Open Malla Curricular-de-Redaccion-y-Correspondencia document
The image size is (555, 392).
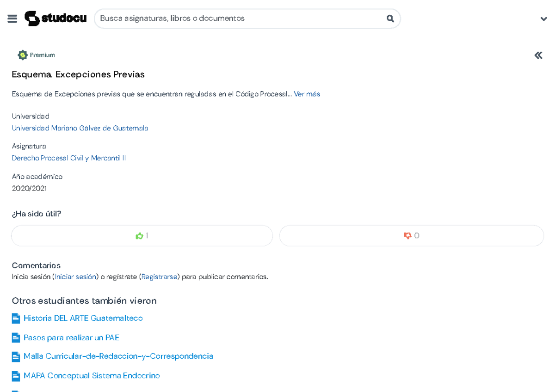tap(118, 356)
